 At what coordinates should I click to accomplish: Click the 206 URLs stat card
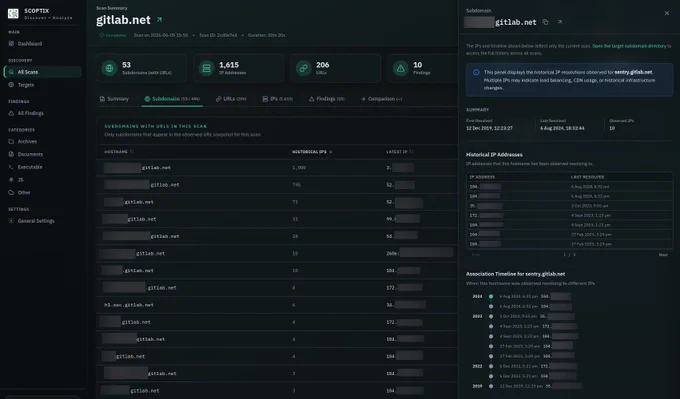(x=336, y=68)
